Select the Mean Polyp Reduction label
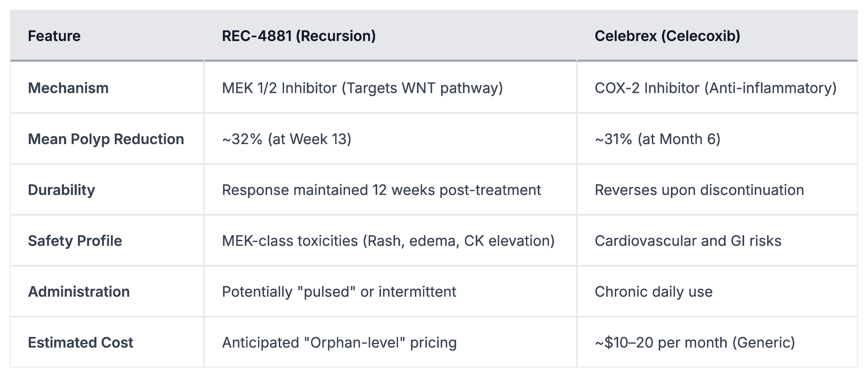The width and height of the screenshot is (868, 378). pyautogui.click(x=106, y=139)
